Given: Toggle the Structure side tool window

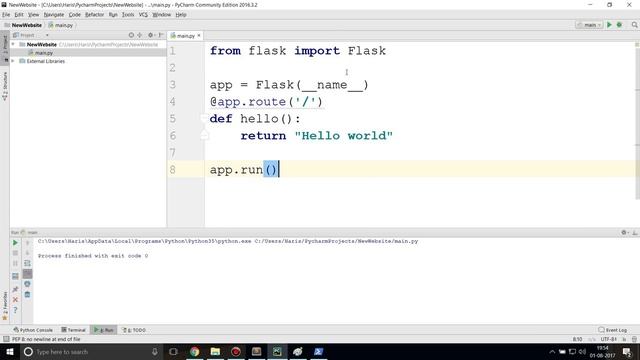Looking at the screenshot, I should click(5, 86).
